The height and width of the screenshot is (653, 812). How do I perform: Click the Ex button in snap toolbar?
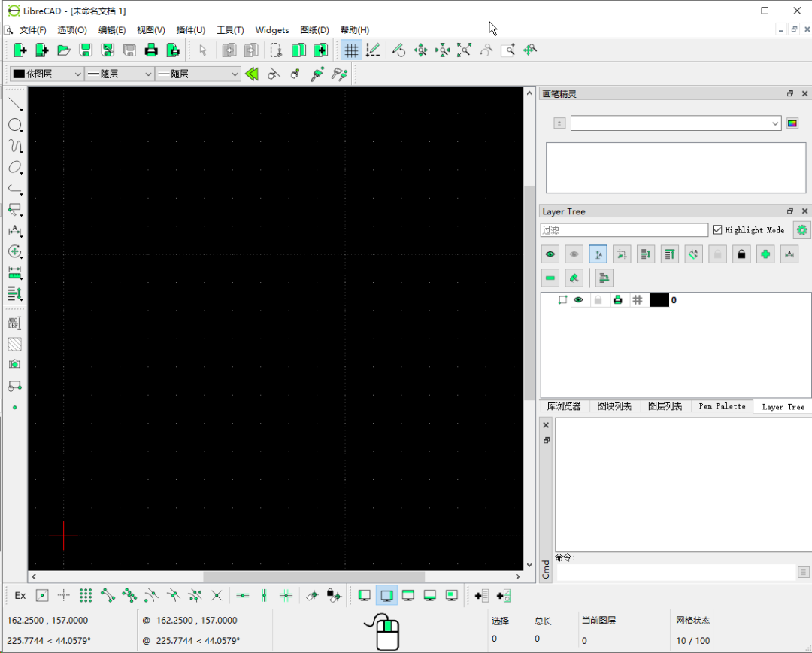pyautogui.click(x=20, y=595)
